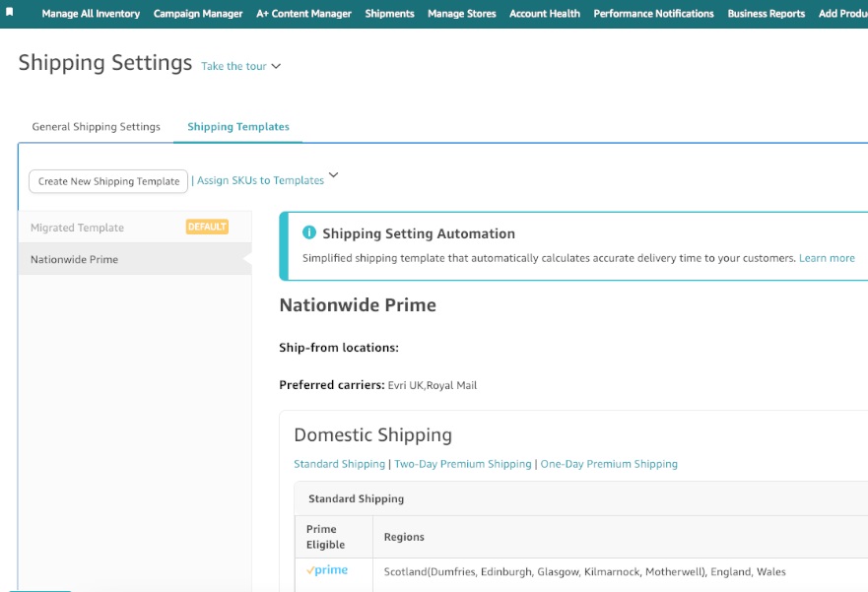Open dropdown arrow next to Assign SKUs

pos(333,174)
